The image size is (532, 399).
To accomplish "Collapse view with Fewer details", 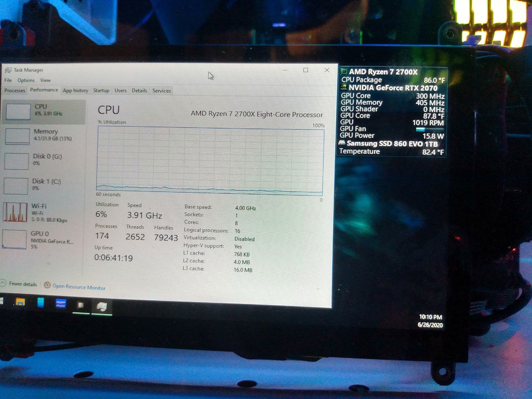I will point(22,284).
